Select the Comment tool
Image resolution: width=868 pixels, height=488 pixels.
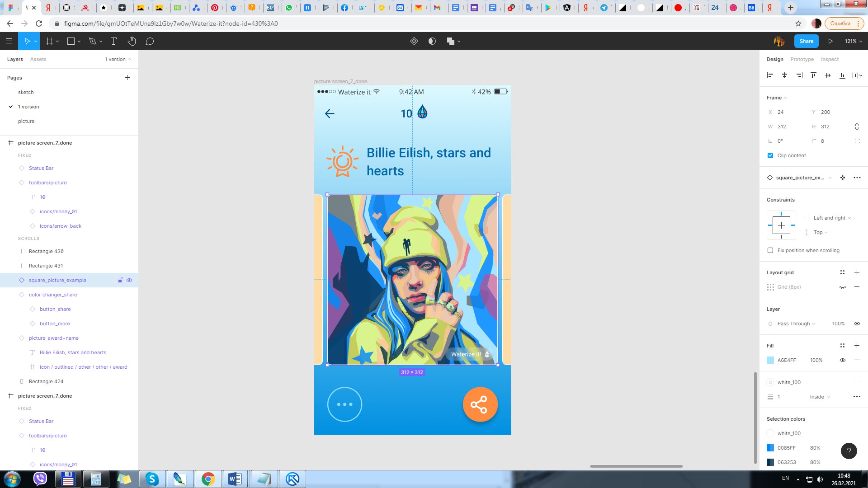click(x=150, y=41)
